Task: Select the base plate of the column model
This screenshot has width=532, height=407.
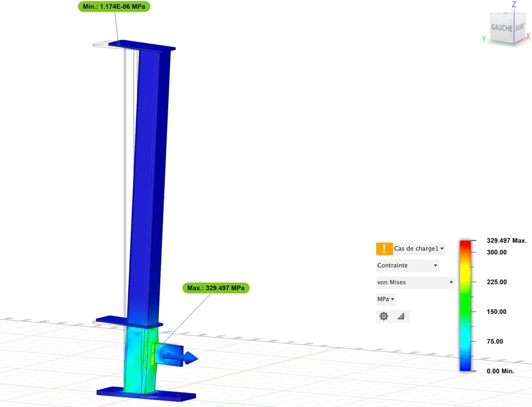Action: click(x=145, y=393)
